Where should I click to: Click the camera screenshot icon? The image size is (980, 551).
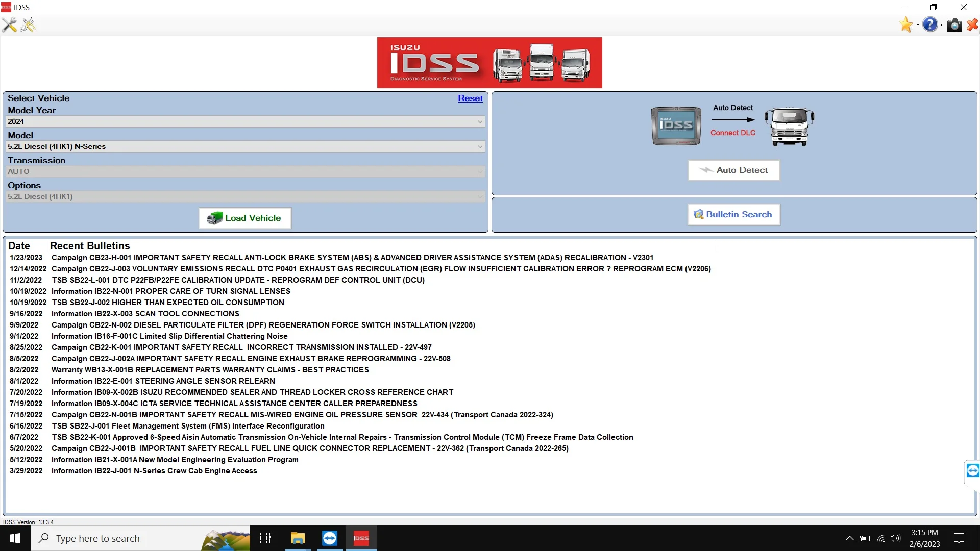pos(954,25)
